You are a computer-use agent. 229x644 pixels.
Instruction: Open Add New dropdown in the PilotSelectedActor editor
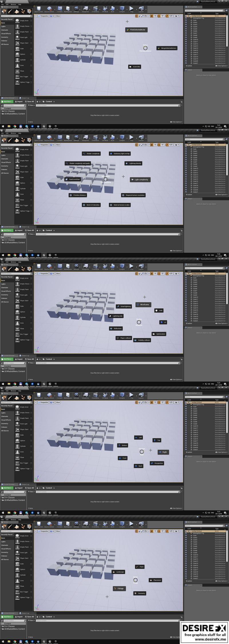point(7,102)
